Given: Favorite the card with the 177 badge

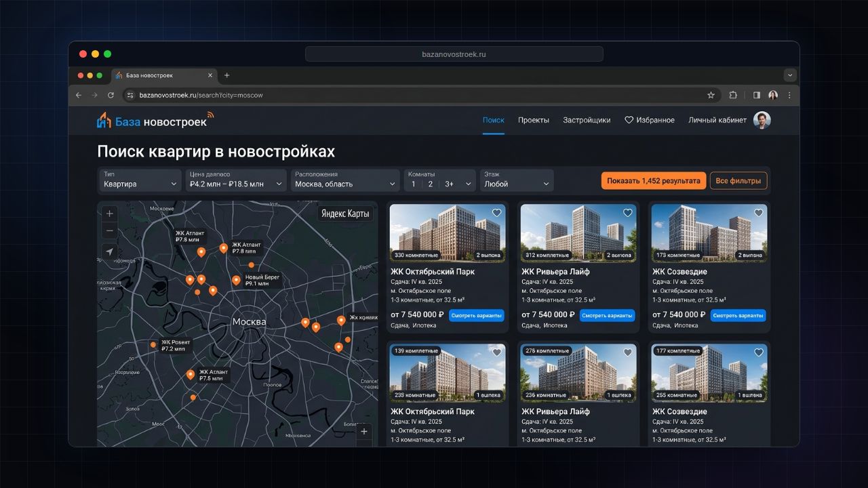Looking at the screenshot, I should coord(758,352).
